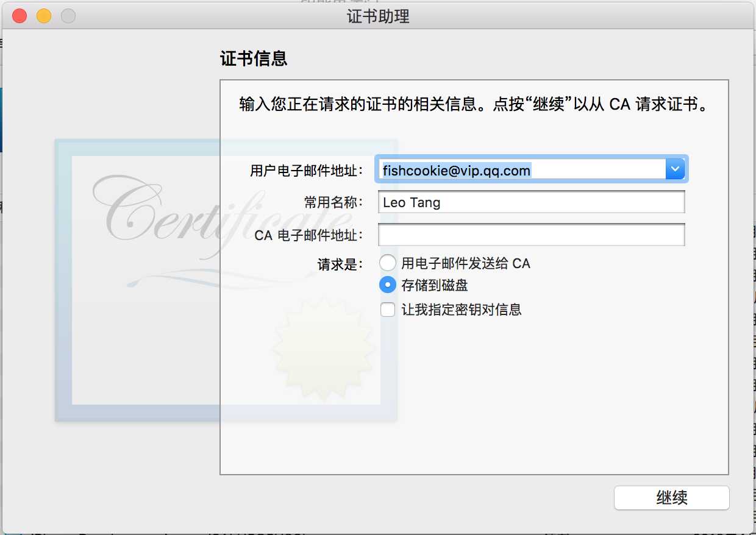This screenshot has height=535, width=756.
Task: Minimize the window using the yellow button
Action: point(44,16)
